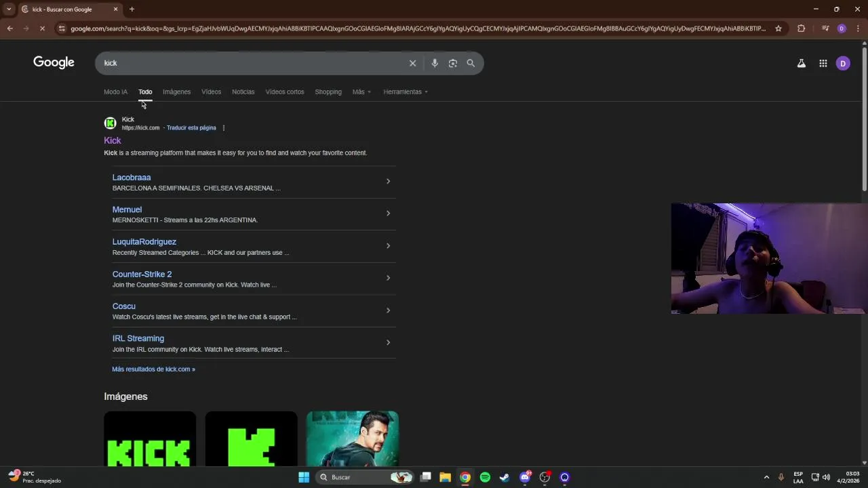868x488 pixels.
Task: Start voice search with the microphone icon
Action: 435,63
